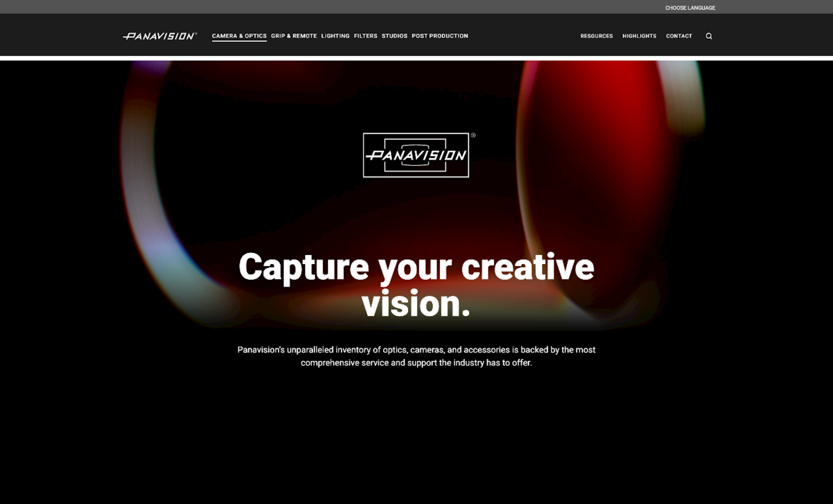Click the Contact link

(679, 36)
